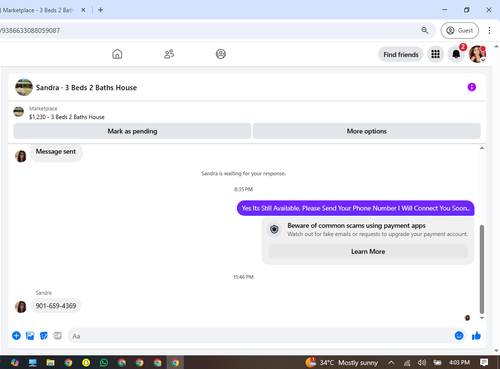Select the Marketplace - 3 Beds 2 Baths tab
This screenshot has height=369, width=500.
[x=38, y=10]
